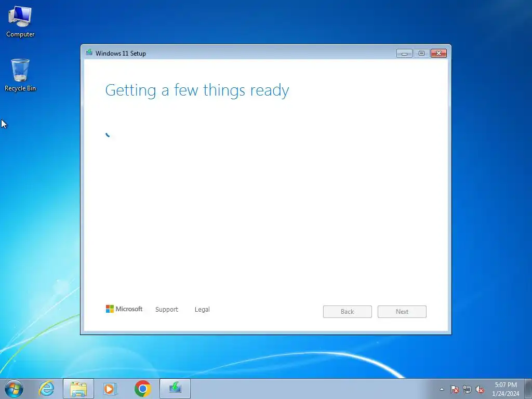Screen dimensions: 532x399
Task: Click the Microsoft logo in setup
Action: [124, 309]
